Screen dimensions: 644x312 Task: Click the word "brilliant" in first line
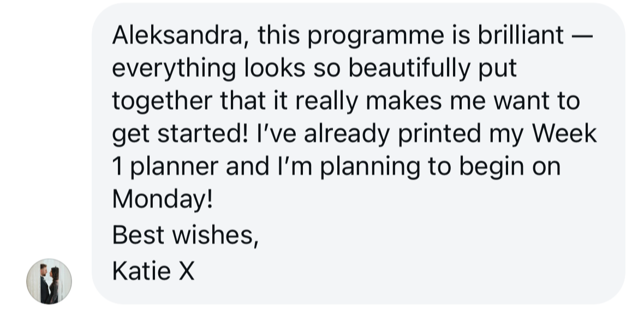(x=521, y=35)
